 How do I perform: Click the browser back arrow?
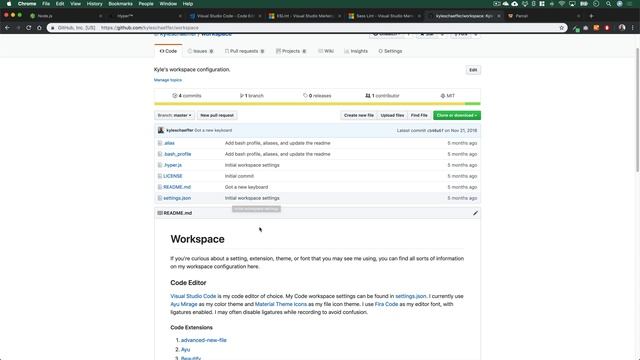click(7, 28)
